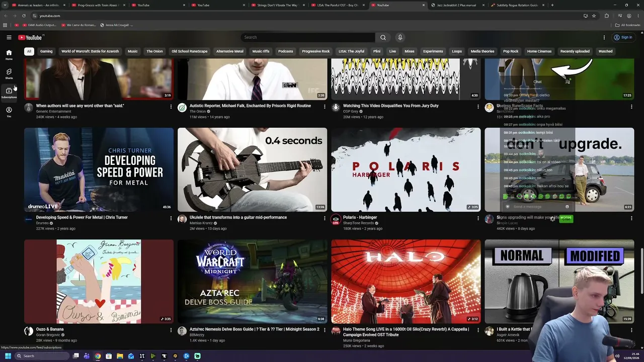The image size is (644, 362).
Task: Switch to Subtlety Rogue Rotation Guide tab
Action: click(518, 5)
